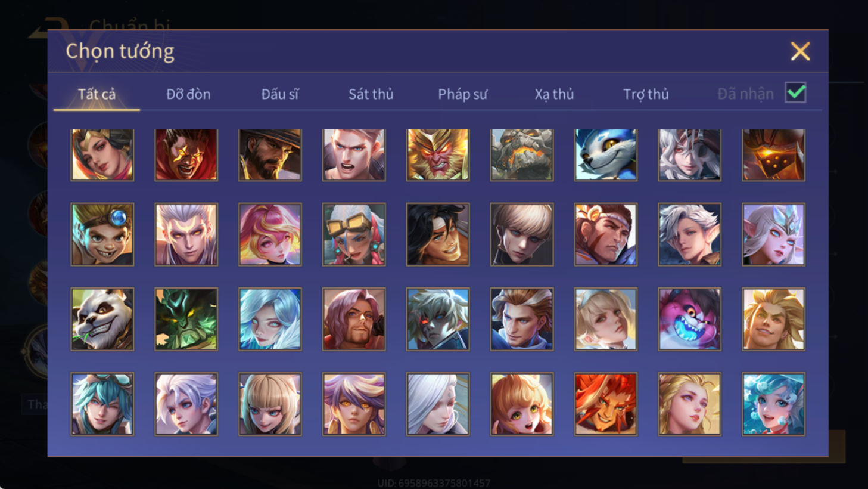Pick the goggles-wearing girl with pink braids
The height and width of the screenshot is (489, 868).
click(354, 234)
